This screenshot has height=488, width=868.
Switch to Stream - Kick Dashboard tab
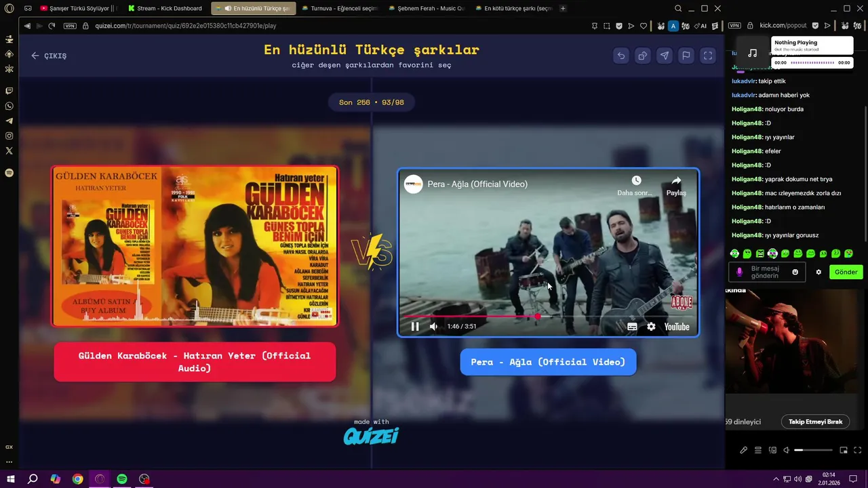(x=165, y=8)
